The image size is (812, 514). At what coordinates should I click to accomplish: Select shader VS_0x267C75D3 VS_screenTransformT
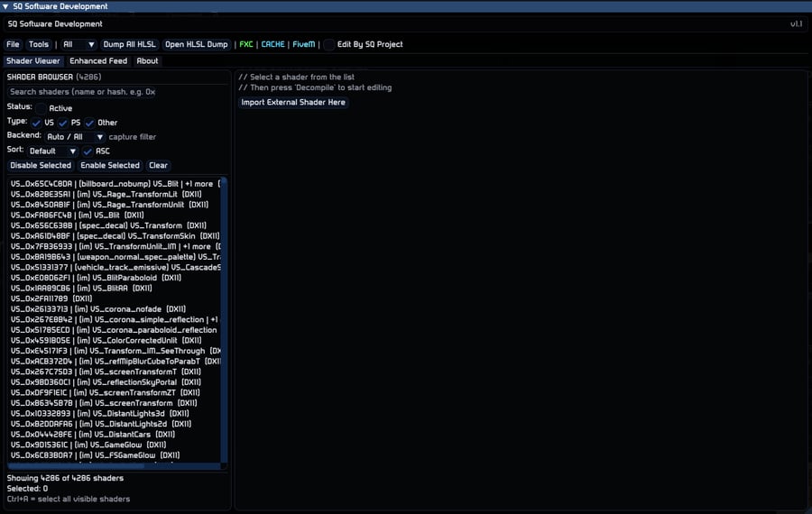click(x=115, y=372)
